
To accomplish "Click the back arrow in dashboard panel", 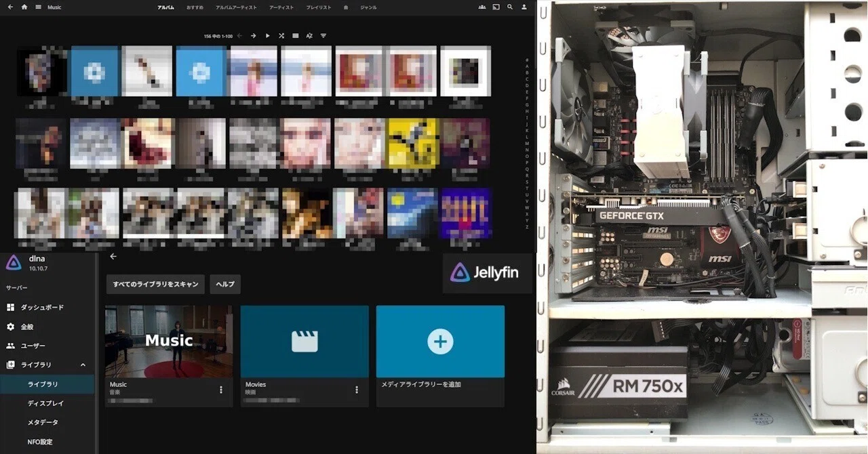I will click(x=113, y=256).
